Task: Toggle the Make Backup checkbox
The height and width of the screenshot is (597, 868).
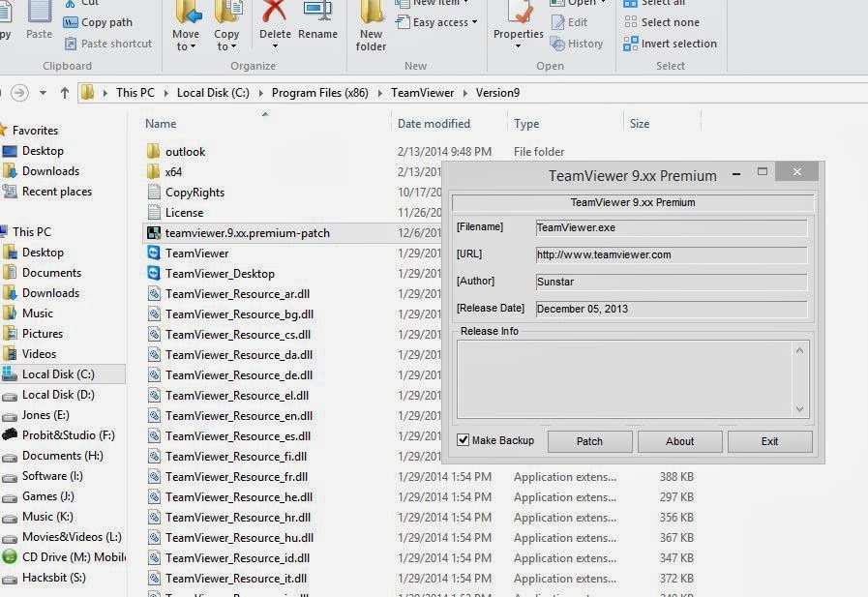Action: click(463, 440)
